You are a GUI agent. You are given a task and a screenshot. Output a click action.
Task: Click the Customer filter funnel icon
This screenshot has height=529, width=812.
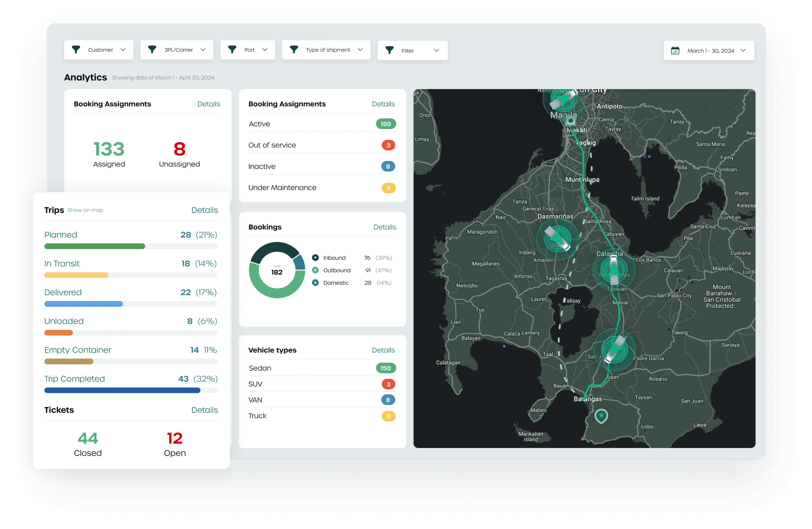[x=76, y=49]
